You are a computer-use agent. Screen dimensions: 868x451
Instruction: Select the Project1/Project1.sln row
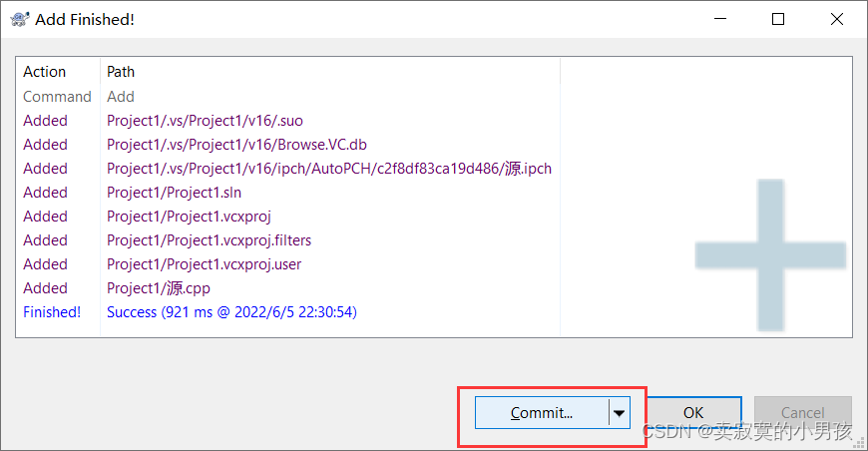288,193
